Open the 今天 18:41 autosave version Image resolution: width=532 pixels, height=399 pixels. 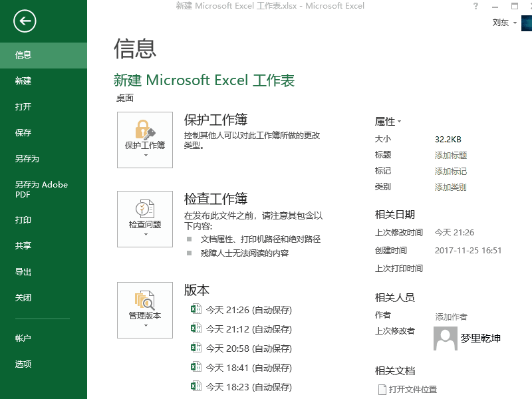click(x=249, y=368)
